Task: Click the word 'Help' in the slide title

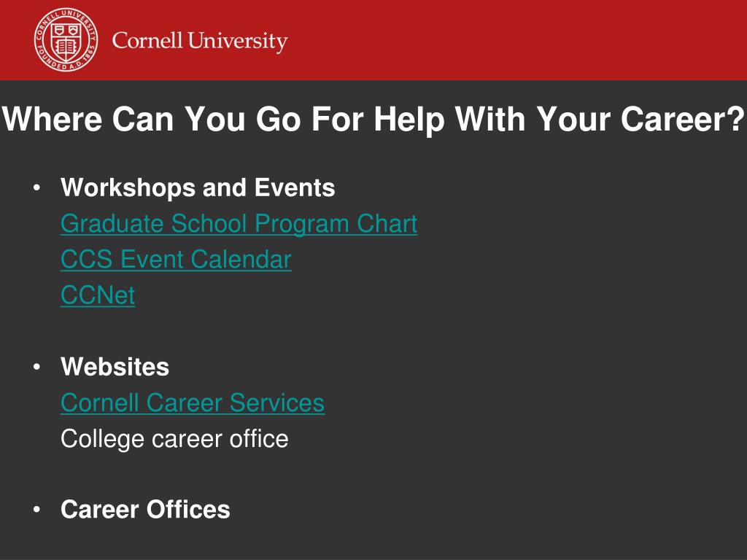Action: tap(409, 120)
